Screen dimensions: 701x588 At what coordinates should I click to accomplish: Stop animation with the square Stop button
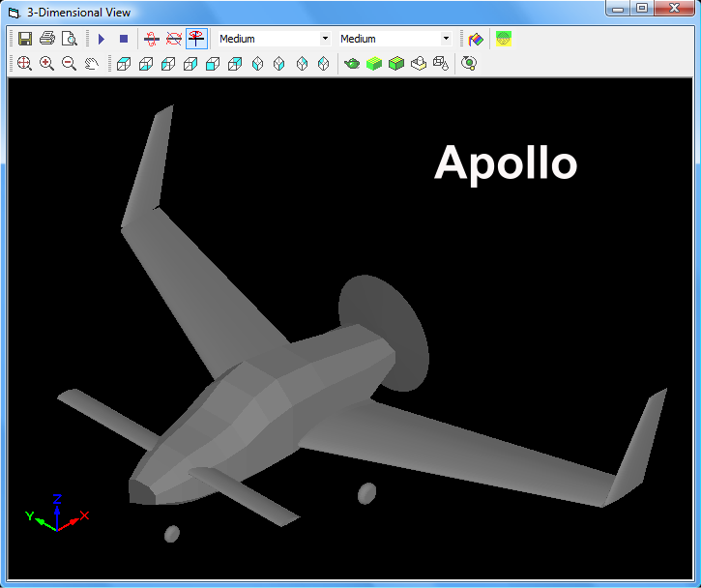(124, 39)
